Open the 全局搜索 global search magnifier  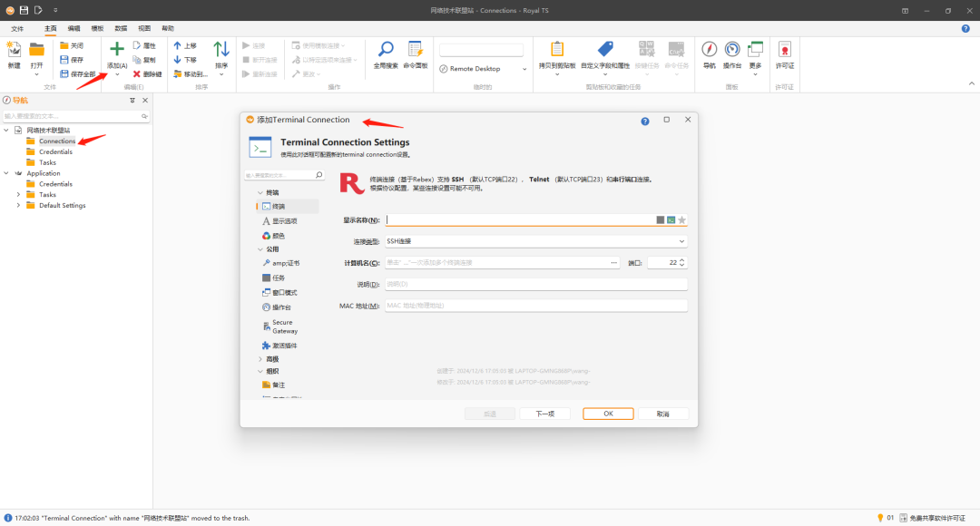pyautogui.click(x=386, y=49)
